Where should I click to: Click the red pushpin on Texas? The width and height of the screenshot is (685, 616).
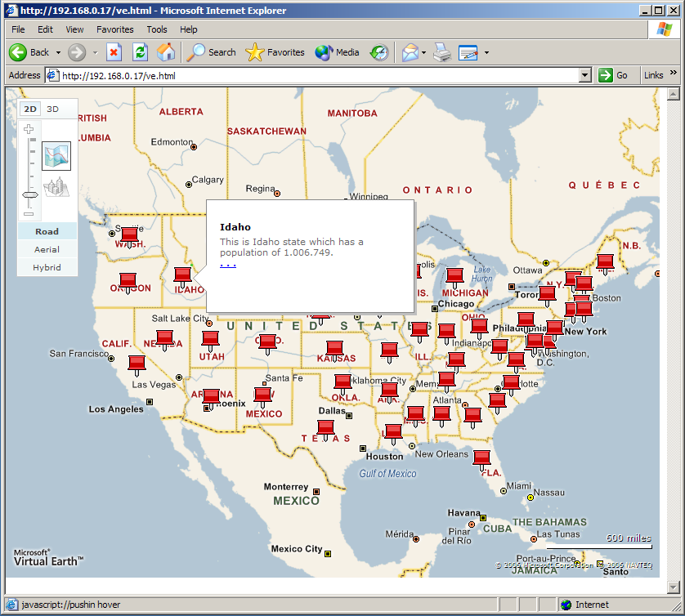[325, 428]
